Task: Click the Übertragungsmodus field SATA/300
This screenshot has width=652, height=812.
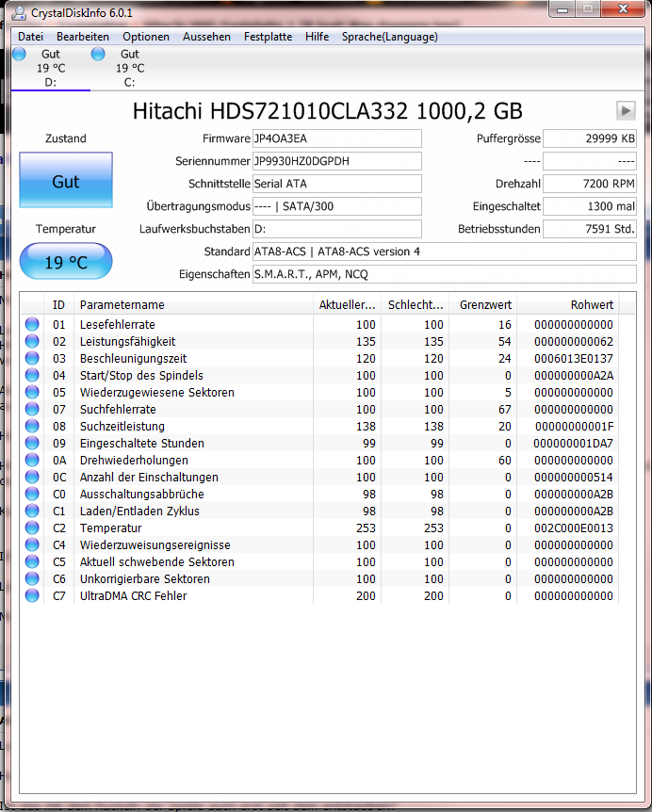Action: pos(337,206)
